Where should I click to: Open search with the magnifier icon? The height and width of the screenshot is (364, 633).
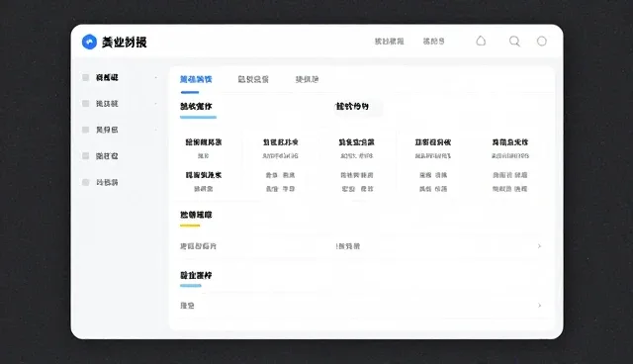(x=514, y=42)
